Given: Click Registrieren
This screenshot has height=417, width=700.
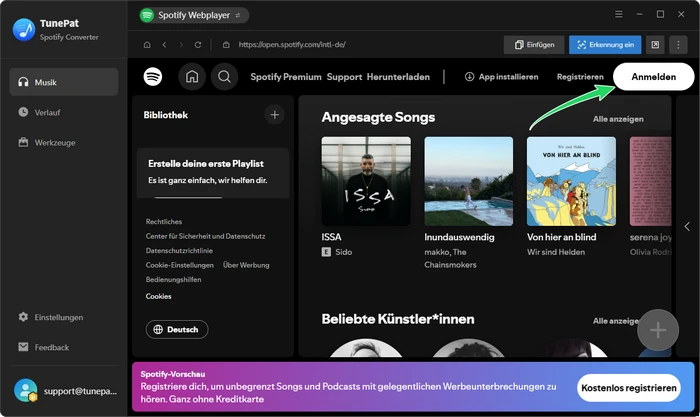Looking at the screenshot, I should point(580,77).
